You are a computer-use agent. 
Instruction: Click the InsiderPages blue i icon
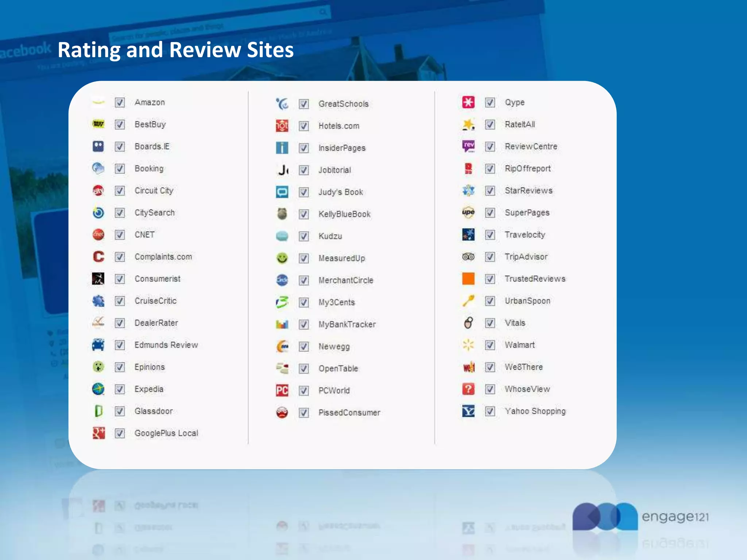[282, 148]
